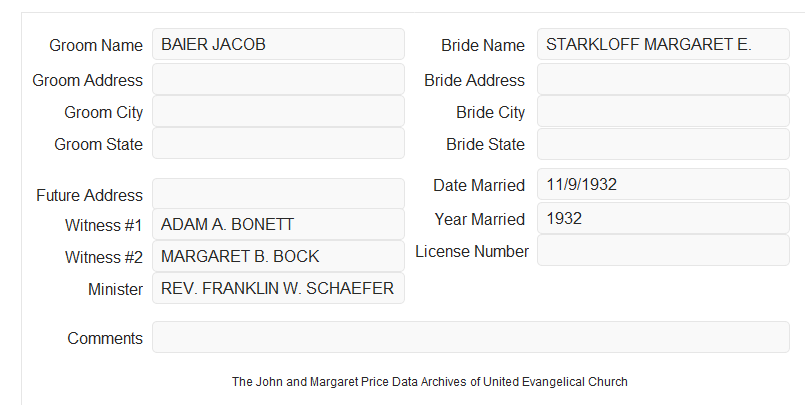Click the empty Bride Address field
Viewport: 805px width, 405px height.
[663, 79]
